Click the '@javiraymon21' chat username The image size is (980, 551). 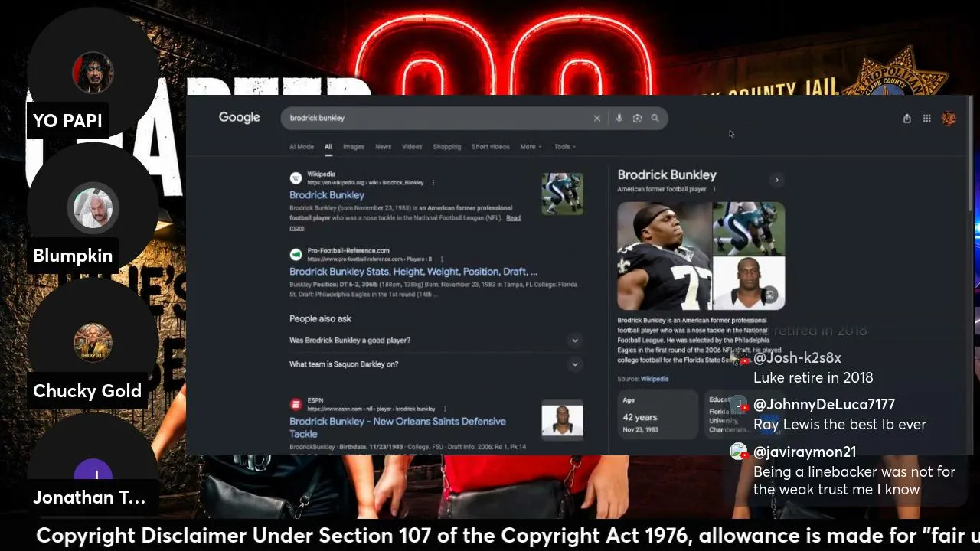click(x=805, y=452)
